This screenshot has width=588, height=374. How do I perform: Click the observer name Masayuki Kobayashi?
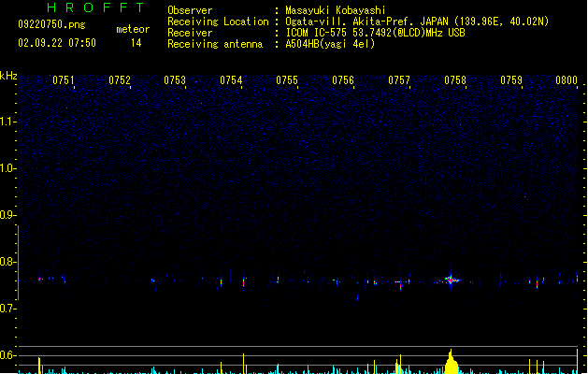[336, 10]
